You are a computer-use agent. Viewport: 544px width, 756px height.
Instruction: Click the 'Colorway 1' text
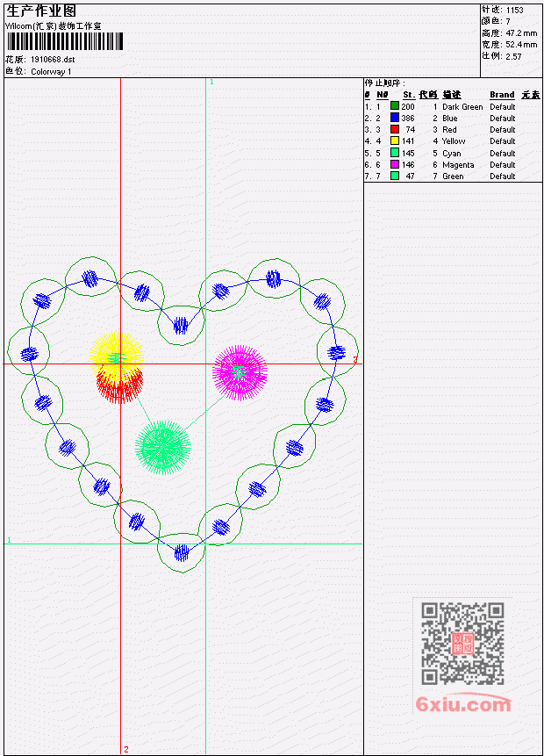click(x=51, y=72)
